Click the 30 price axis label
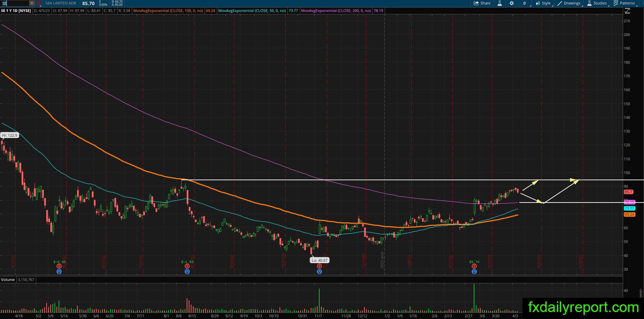The height and width of the screenshot is (319, 644). [626, 269]
